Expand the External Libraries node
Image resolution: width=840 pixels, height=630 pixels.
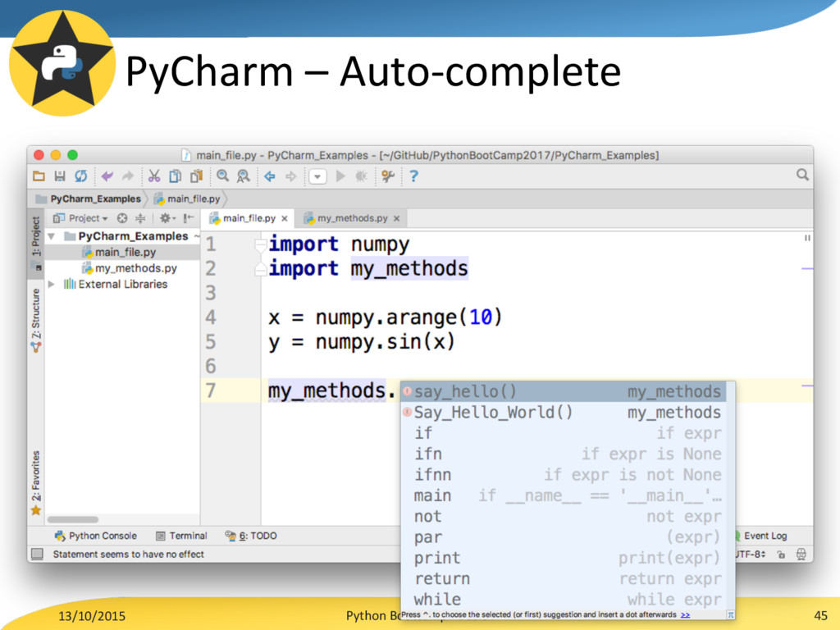[52, 284]
